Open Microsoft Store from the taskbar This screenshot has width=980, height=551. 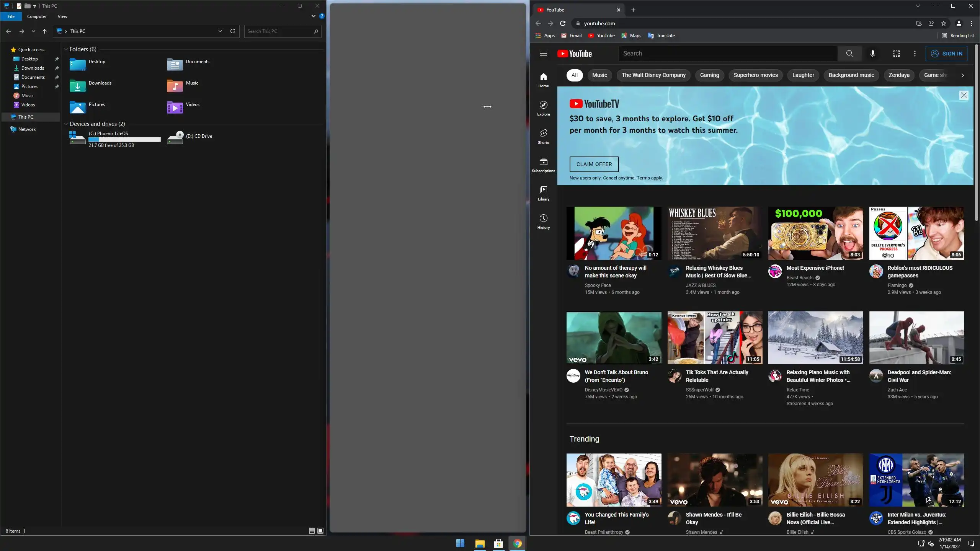498,543
